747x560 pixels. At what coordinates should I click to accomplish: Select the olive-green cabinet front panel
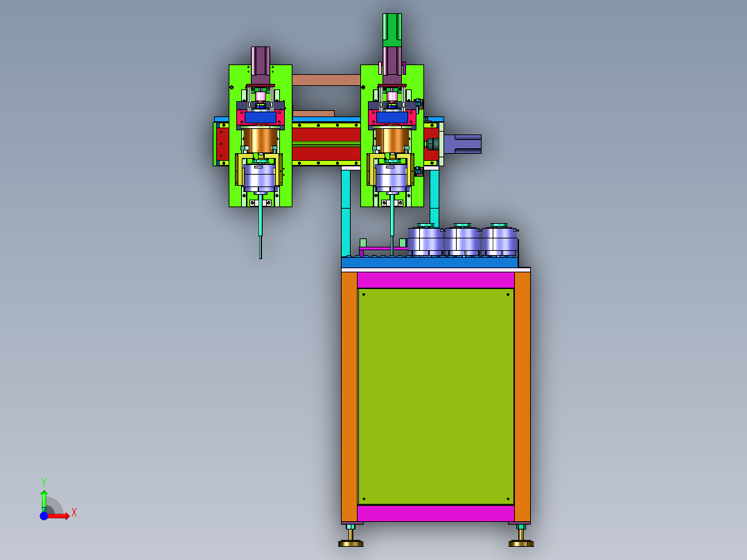[436, 396]
